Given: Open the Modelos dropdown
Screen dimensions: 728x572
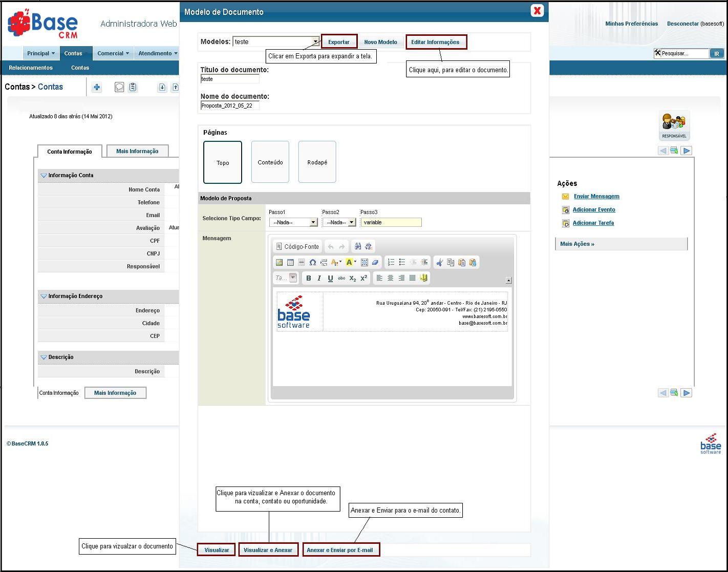Looking at the screenshot, I should pyautogui.click(x=315, y=41).
